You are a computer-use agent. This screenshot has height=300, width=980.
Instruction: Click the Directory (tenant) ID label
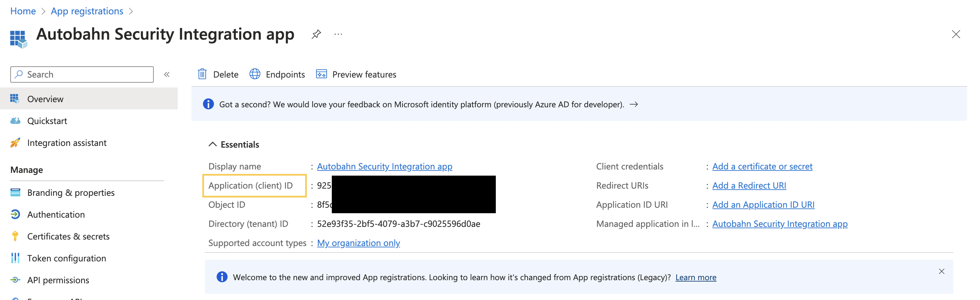(x=248, y=224)
